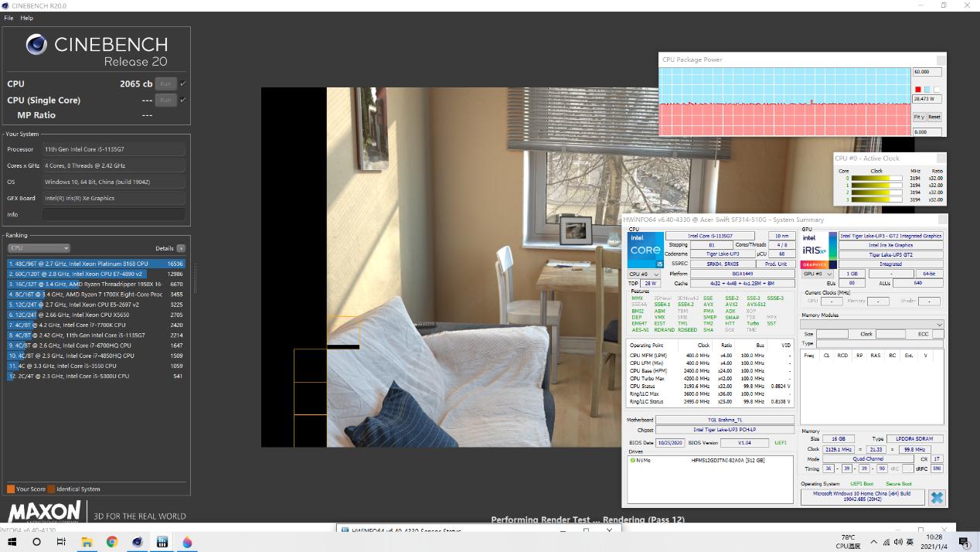Click the Intel Iris Xe graphics logo
This screenshot has height=552, width=980.
click(x=818, y=250)
